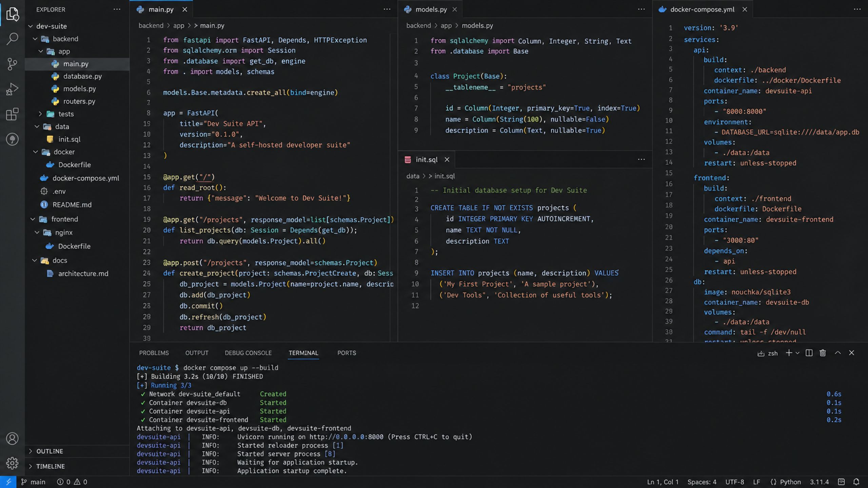The image size is (868, 488).
Task: Maximize the panel with the up chevron
Action: coord(838,353)
